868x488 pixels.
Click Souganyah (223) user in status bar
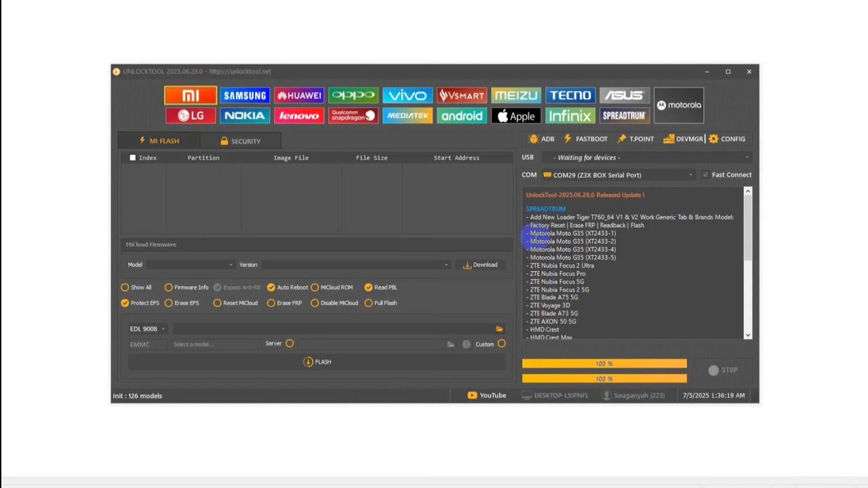pos(634,395)
